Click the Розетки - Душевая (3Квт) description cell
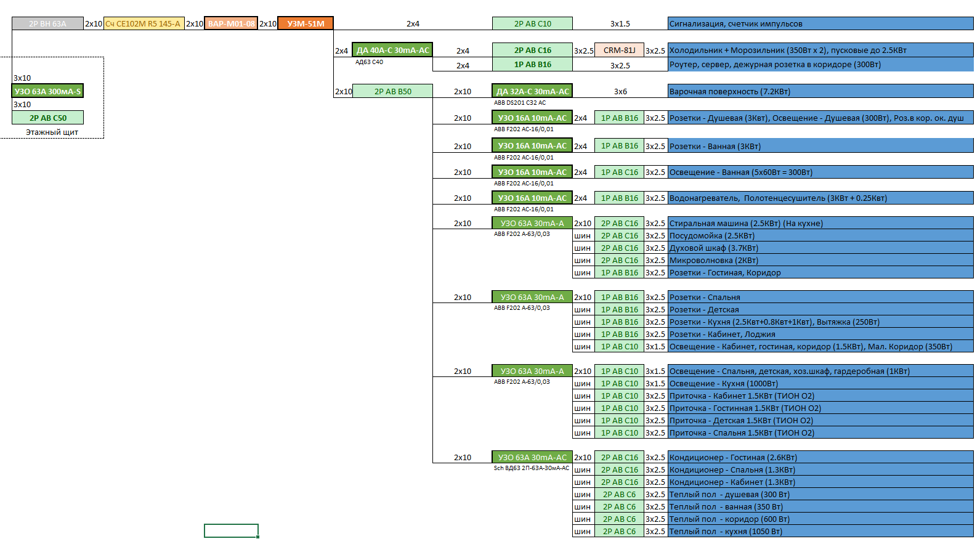Viewport: 980px width, 544px height. (x=820, y=118)
